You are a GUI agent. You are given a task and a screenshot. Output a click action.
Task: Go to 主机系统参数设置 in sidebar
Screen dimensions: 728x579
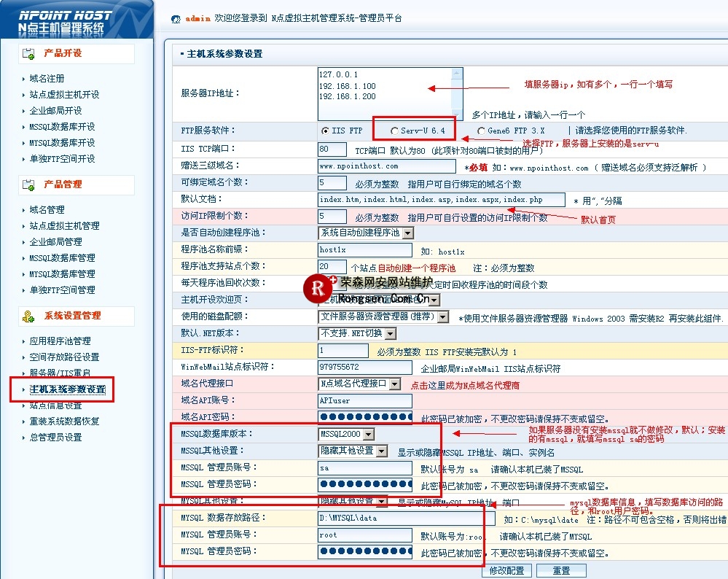click(x=67, y=389)
